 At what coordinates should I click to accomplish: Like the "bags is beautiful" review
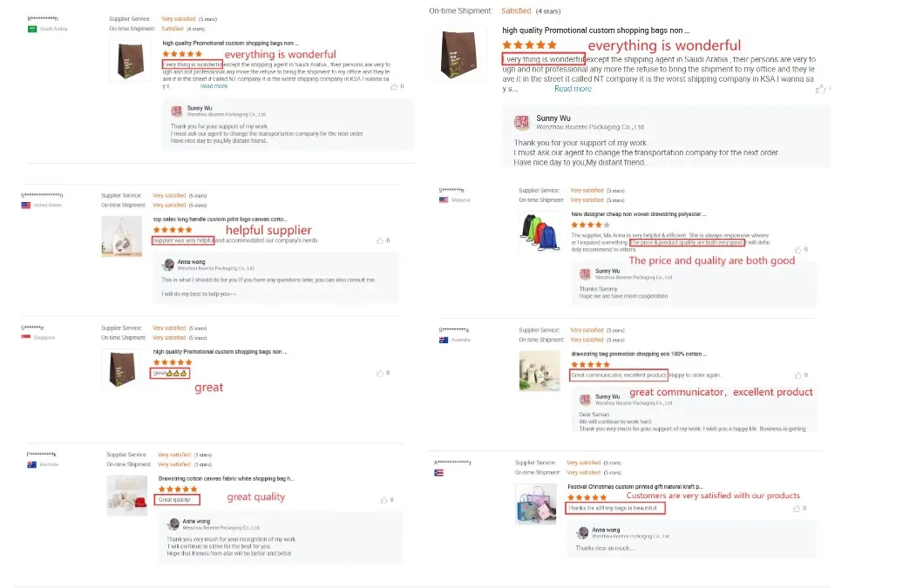(797, 509)
